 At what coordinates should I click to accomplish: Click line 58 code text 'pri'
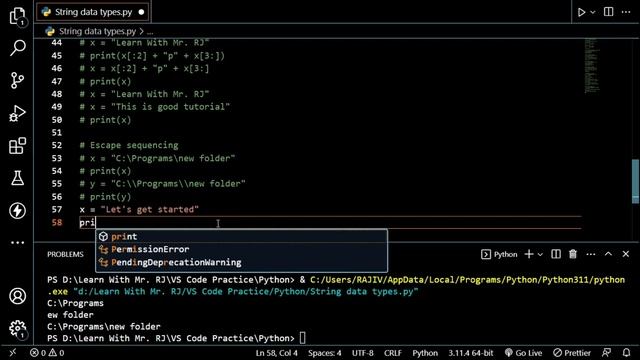pos(87,222)
